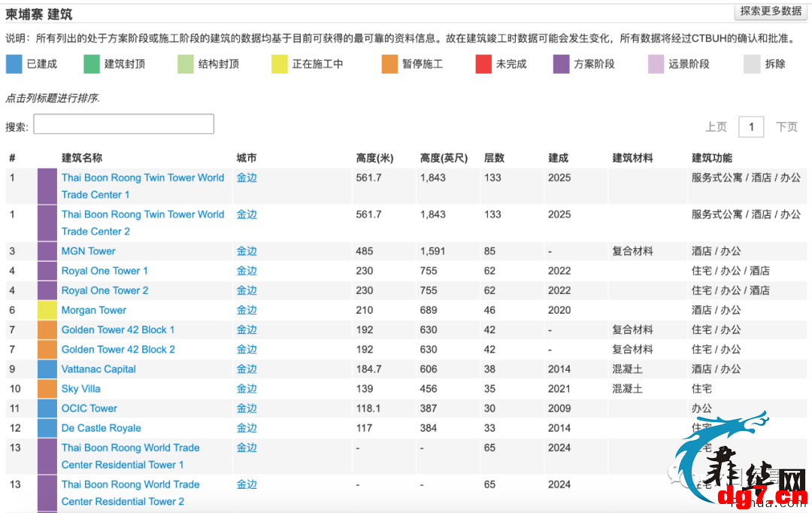The image size is (812, 513).
Task: Open the MGN Tower link
Action: [x=89, y=251]
